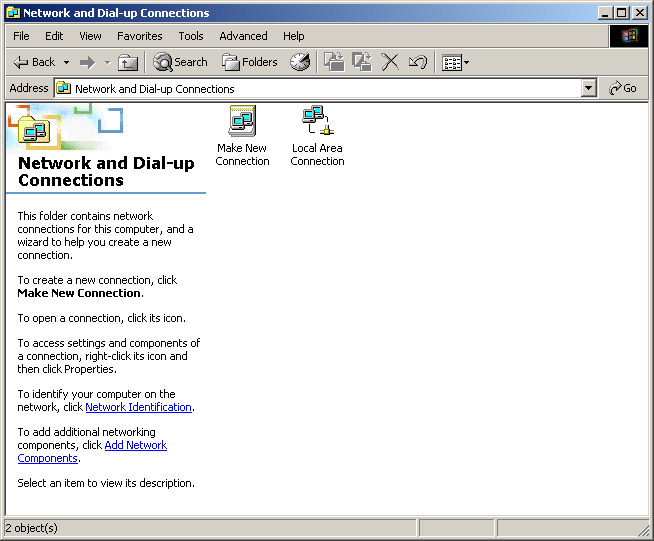This screenshot has width=654, height=541.
Task: Click the Copy To toolbar icon
Action: click(362, 62)
